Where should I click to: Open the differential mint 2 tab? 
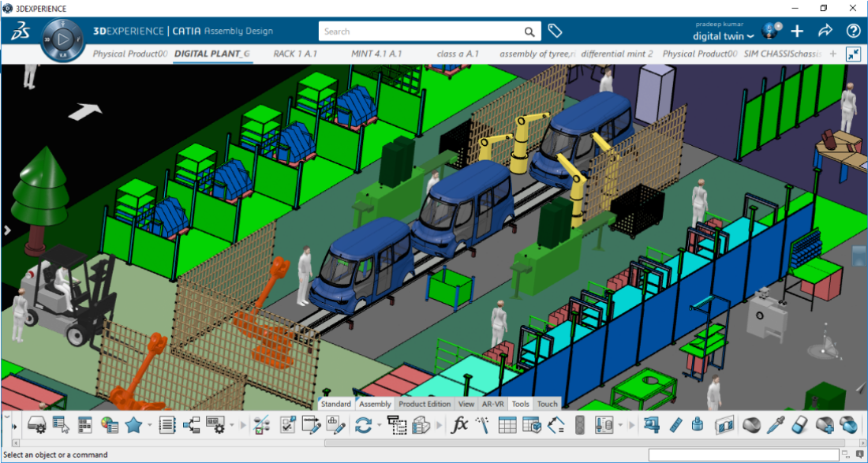pyautogui.click(x=617, y=54)
